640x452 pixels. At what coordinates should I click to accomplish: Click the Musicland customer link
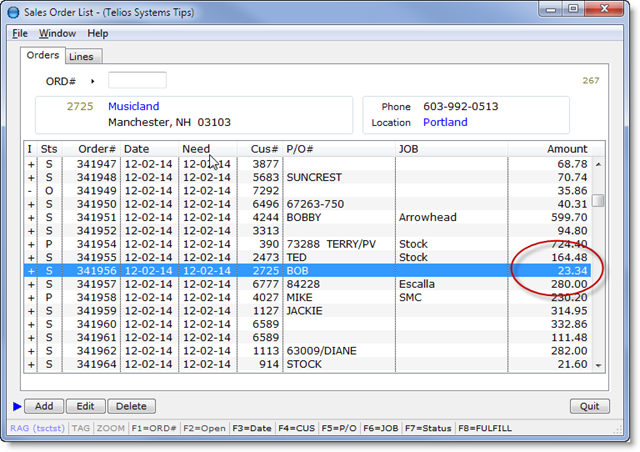click(133, 106)
